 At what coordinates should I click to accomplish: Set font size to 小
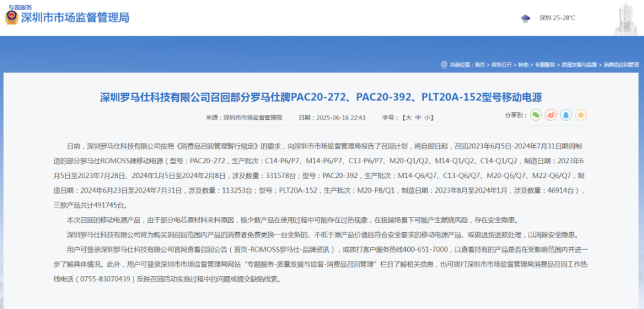[427, 118]
